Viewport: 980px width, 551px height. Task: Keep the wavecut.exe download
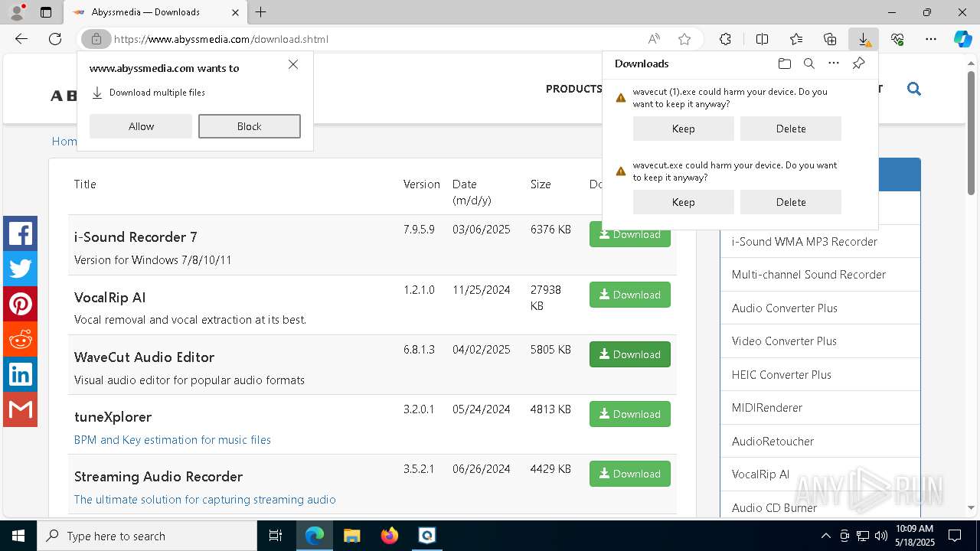pos(684,202)
